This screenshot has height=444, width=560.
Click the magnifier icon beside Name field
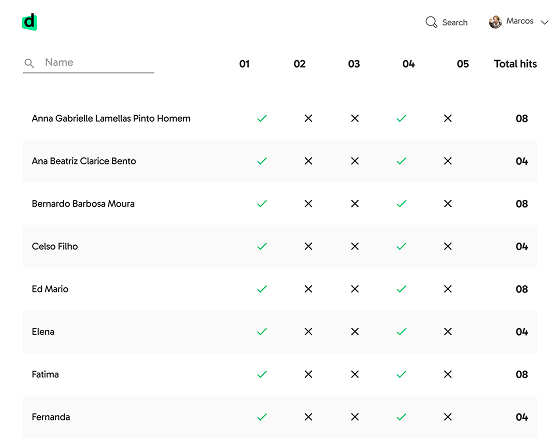(29, 63)
